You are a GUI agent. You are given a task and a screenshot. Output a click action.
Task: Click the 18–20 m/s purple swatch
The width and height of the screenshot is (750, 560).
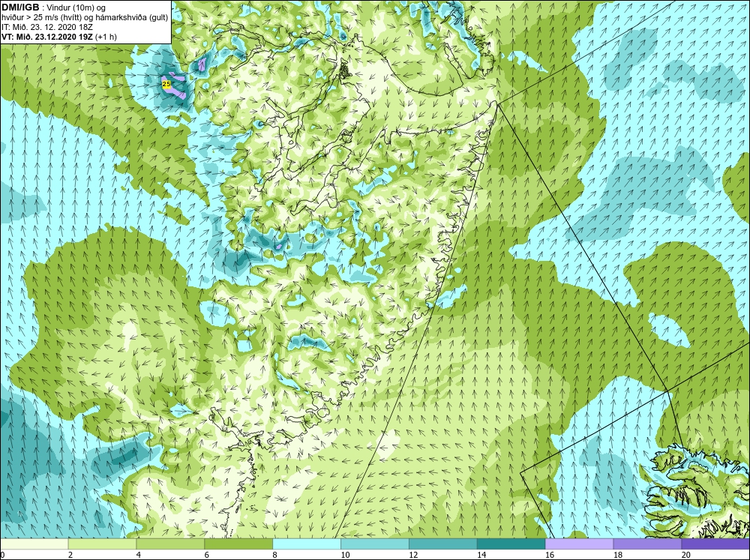tap(647, 544)
